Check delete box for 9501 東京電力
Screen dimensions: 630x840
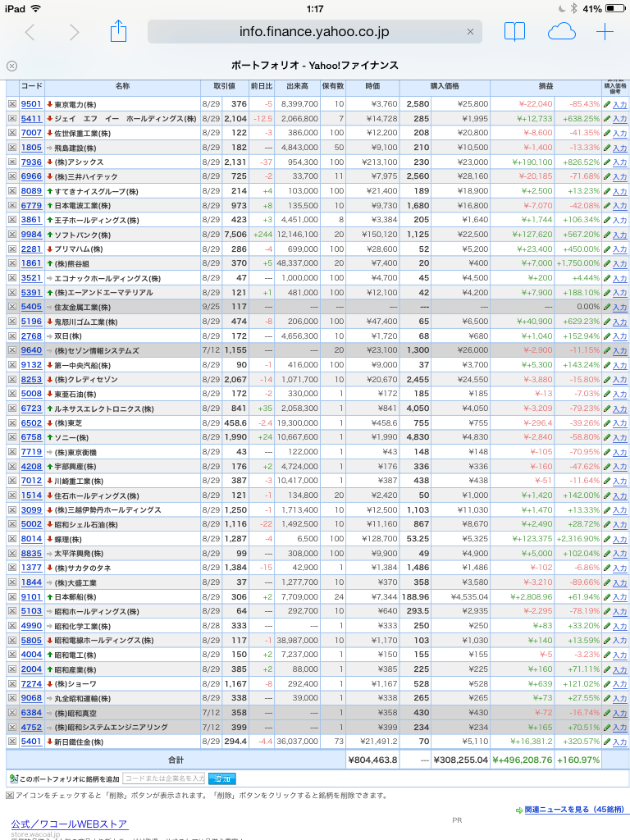tap(11, 104)
